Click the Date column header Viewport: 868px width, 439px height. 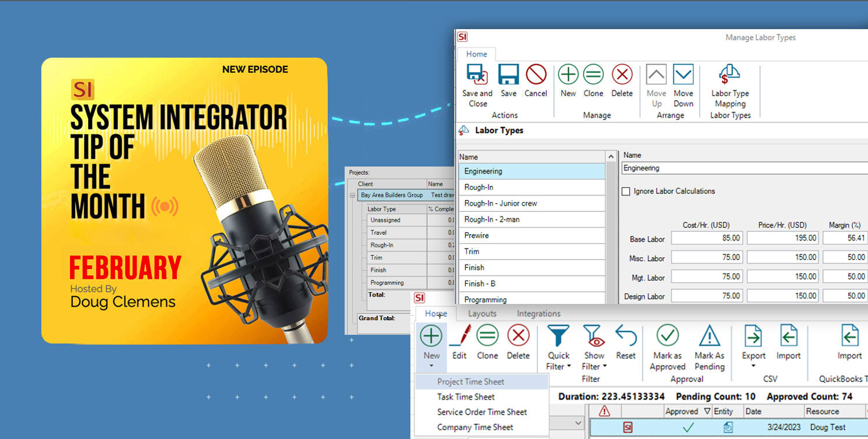coord(774,411)
